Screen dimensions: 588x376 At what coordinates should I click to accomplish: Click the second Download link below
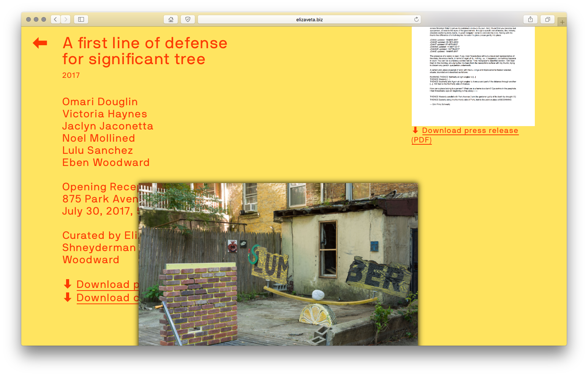point(107,298)
